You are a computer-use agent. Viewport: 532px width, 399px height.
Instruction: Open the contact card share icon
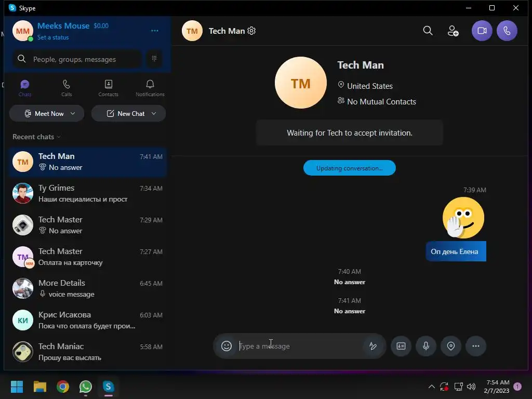[x=401, y=345]
